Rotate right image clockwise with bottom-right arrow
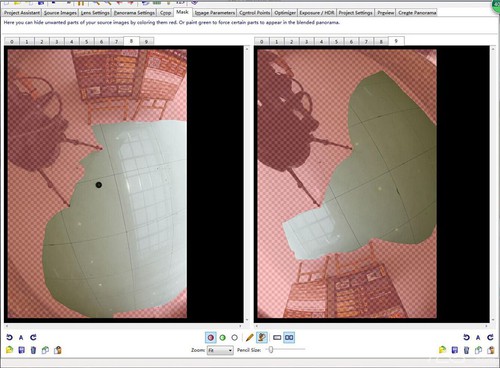Viewport: 500px width, 368px height. coord(490,337)
